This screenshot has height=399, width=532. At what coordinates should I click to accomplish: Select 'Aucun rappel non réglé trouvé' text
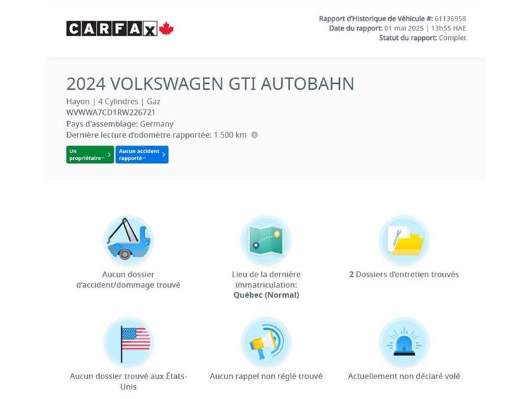266,376
